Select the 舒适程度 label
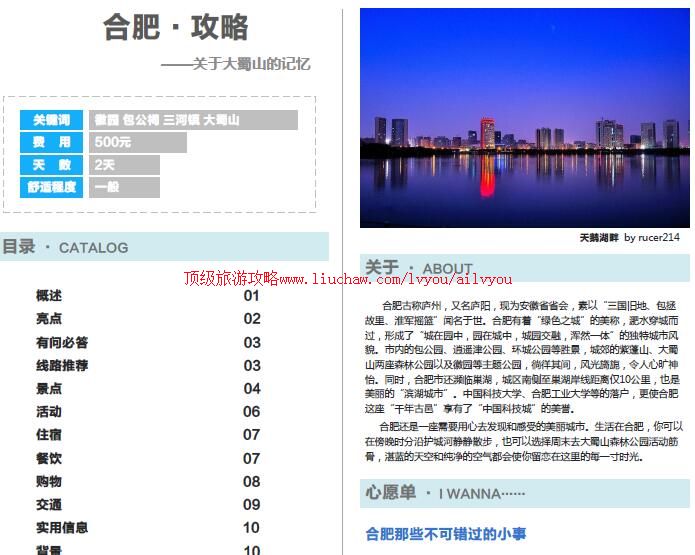Screen dimensions: 695x555 pos(52,187)
